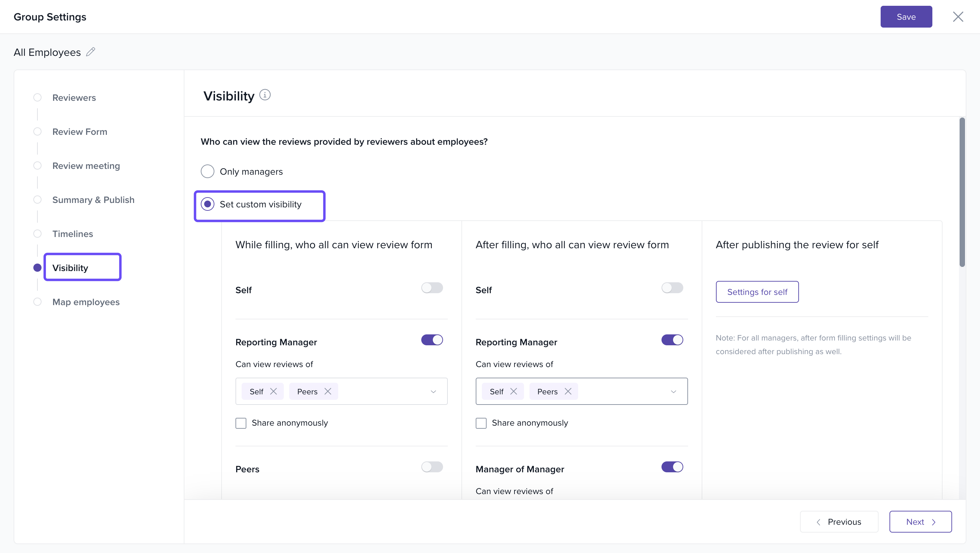Remove Self tag in After filling dropdown
The height and width of the screenshot is (553, 980).
click(513, 391)
